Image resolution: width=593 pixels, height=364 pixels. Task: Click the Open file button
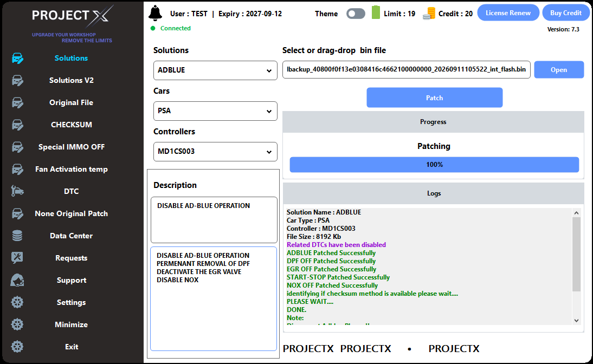(x=559, y=70)
